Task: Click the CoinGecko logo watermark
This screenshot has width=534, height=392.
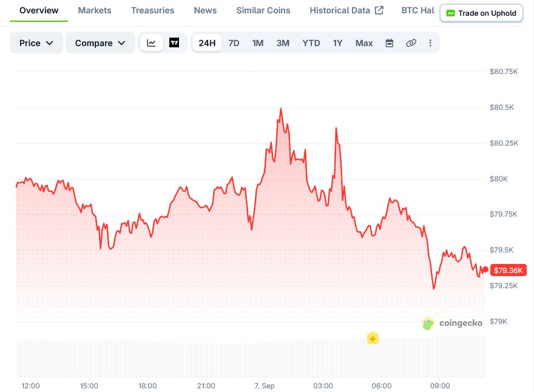Action: 452,323
